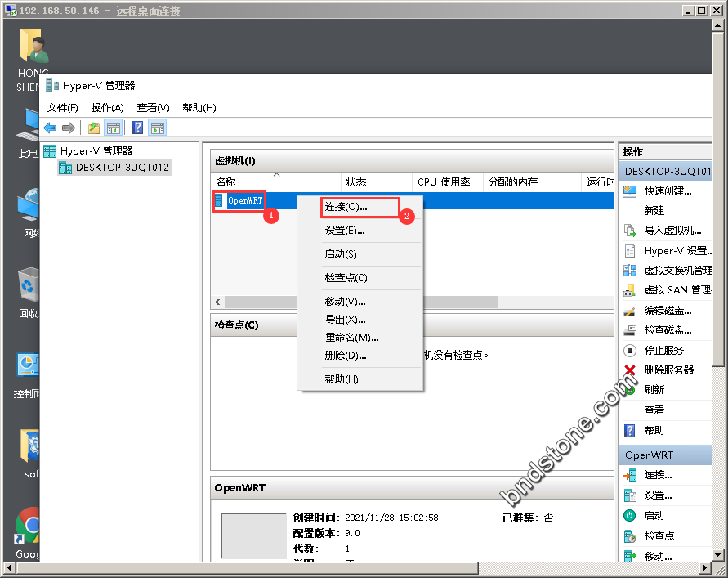728x578 pixels.
Task: Click the remote desktop scrollbar down arrow
Action: pyautogui.click(x=717, y=555)
